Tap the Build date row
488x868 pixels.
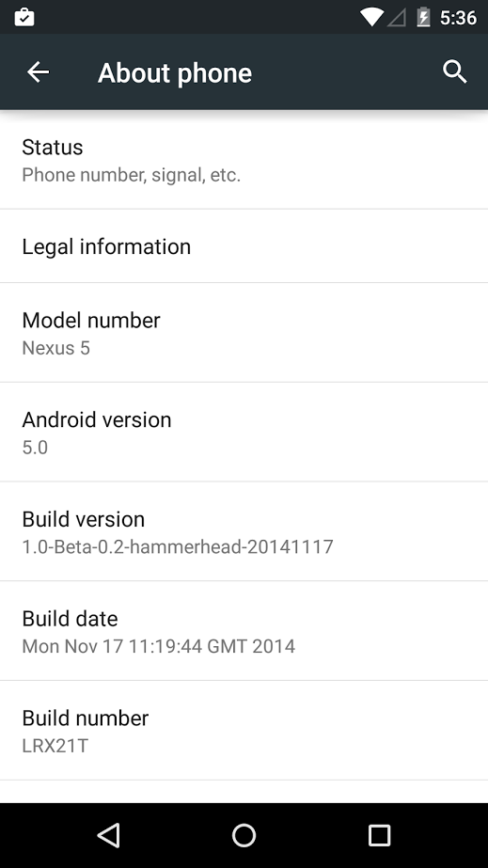[x=244, y=632]
